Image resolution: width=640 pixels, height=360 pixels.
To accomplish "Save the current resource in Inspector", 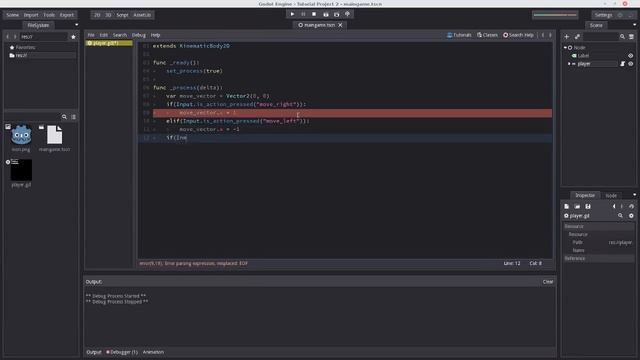I will (x=588, y=207).
